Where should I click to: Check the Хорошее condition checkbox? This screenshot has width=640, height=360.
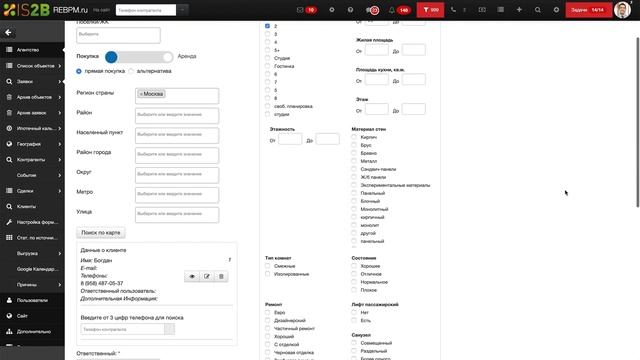[354, 266]
